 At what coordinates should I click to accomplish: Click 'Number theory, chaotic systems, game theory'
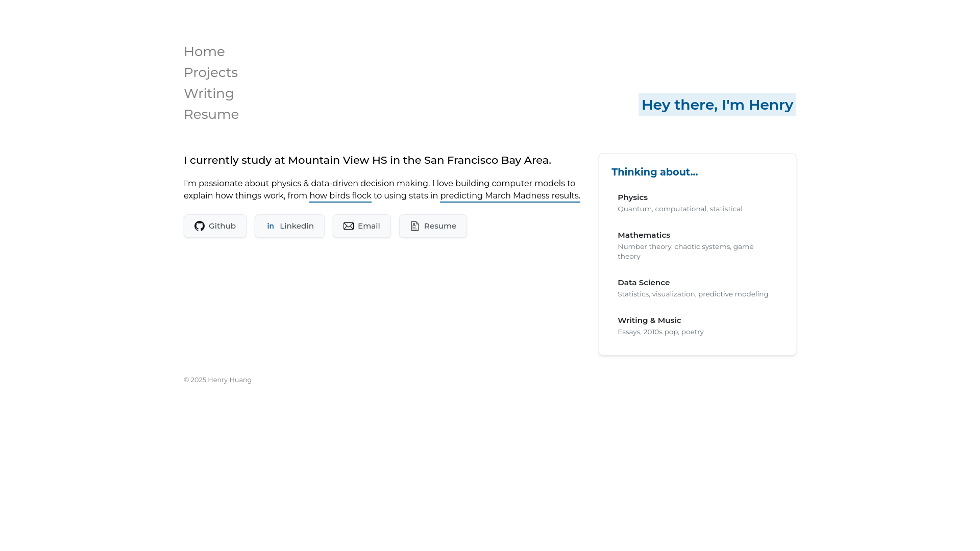[x=685, y=252]
